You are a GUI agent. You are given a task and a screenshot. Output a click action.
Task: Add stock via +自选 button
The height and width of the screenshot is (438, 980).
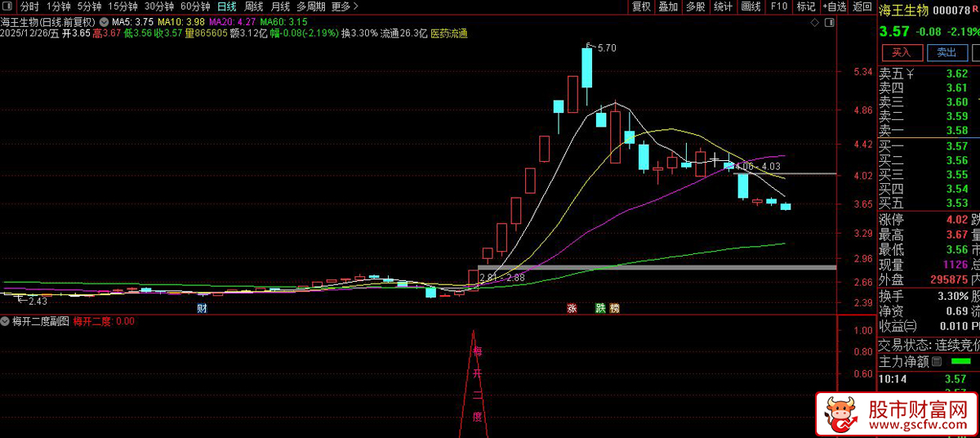[x=834, y=7]
